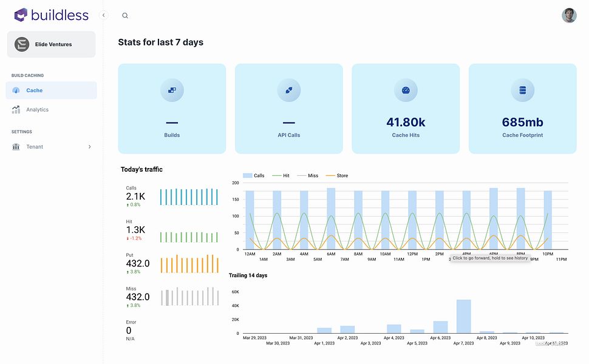589x364 pixels.
Task: Toggle the Store series in chart legend
Action: 337,175
